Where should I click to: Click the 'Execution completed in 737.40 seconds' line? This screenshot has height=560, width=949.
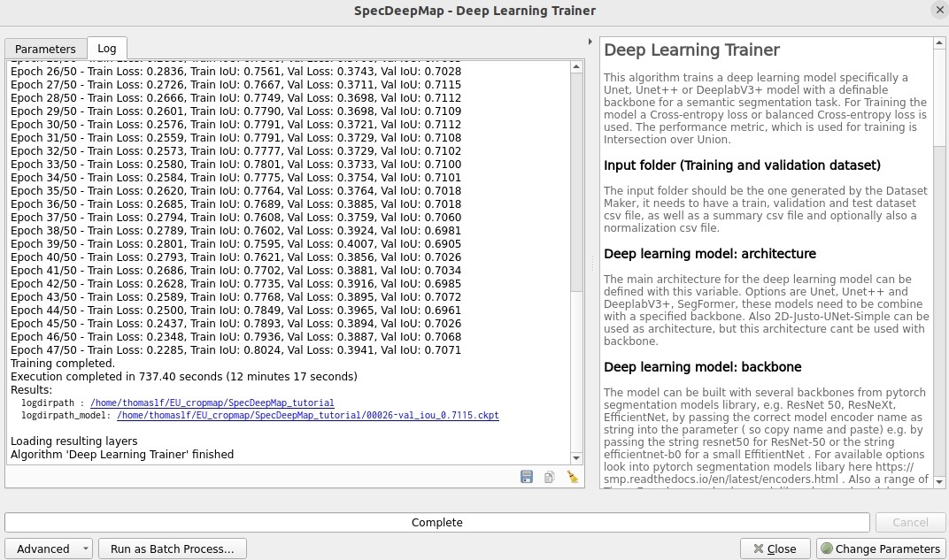click(x=184, y=377)
